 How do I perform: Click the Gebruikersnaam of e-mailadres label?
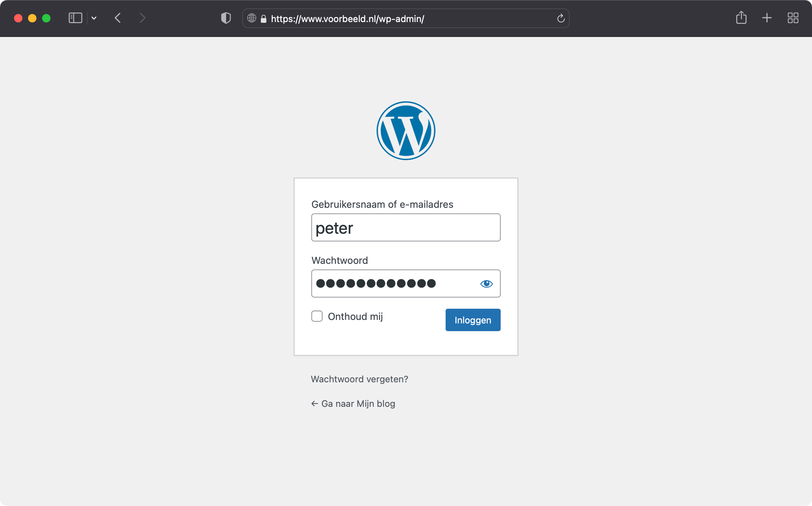pos(382,204)
